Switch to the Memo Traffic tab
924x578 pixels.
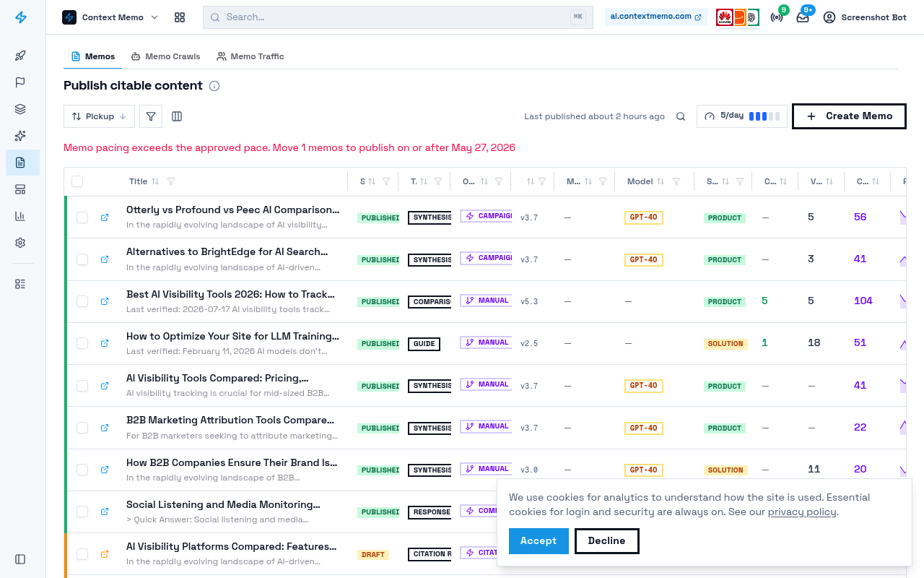click(250, 56)
